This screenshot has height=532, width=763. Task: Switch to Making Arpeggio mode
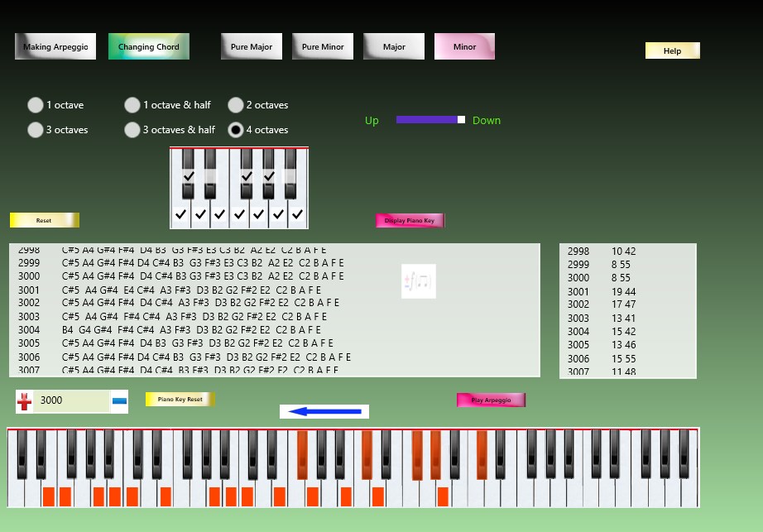click(x=55, y=46)
